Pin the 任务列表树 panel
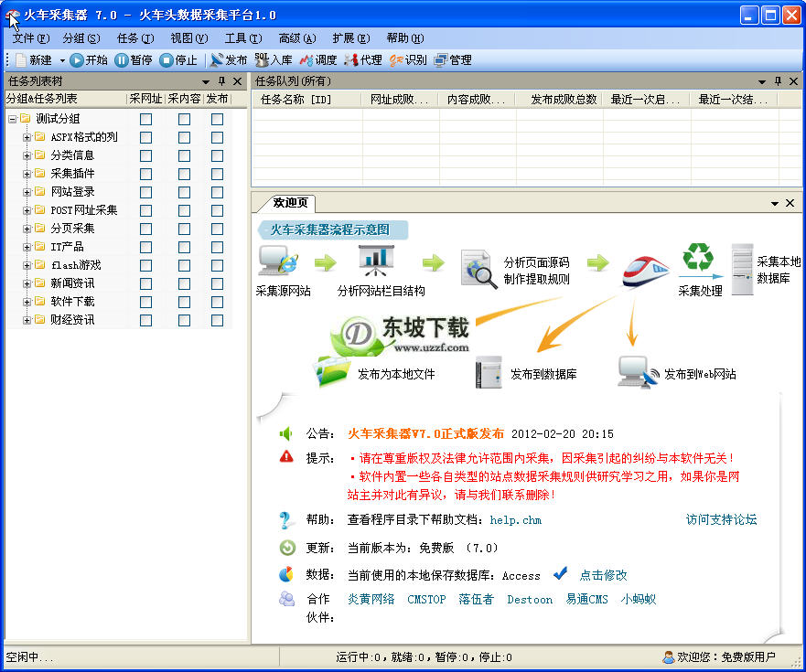 (x=221, y=81)
